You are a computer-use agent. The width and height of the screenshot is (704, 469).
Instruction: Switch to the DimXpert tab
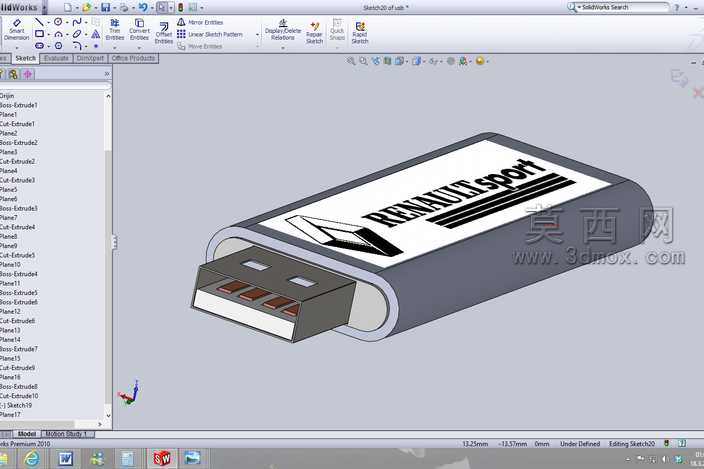click(x=90, y=58)
